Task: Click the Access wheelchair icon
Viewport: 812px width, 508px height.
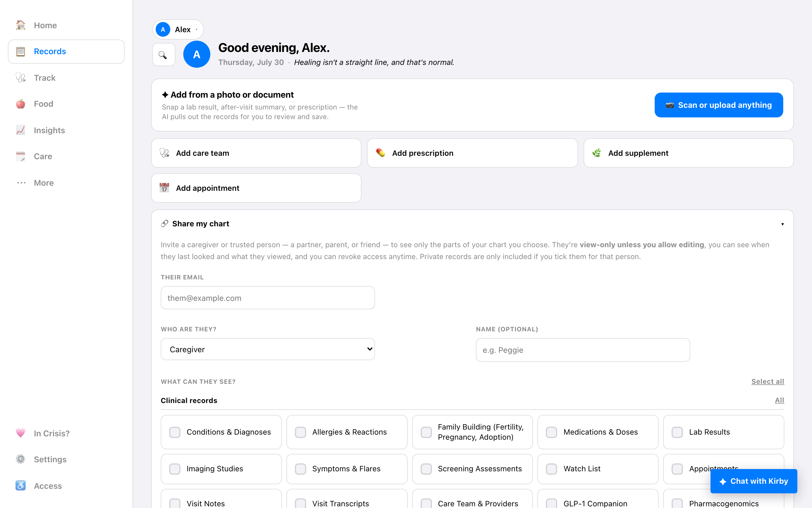Action: click(x=21, y=485)
